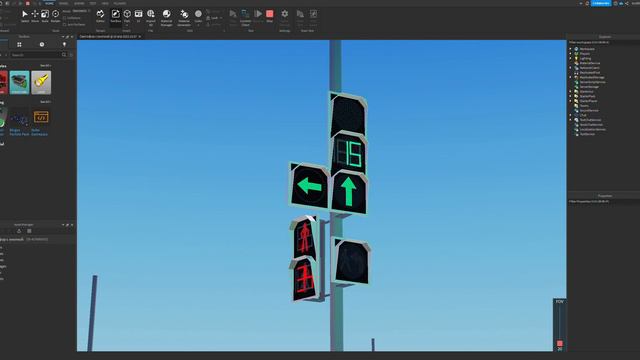Toggle the Join Surfaces checkbox
The height and width of the screenshot is (360, 640).
pos(64,24)
